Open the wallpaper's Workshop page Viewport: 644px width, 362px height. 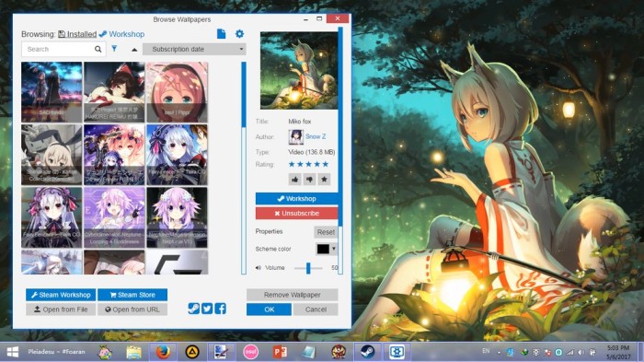[x=296, y=198]
